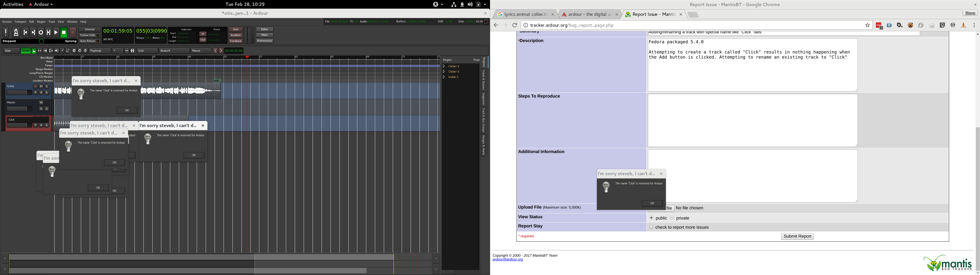
Task: Go to start of session
Action: click(25, 33)
